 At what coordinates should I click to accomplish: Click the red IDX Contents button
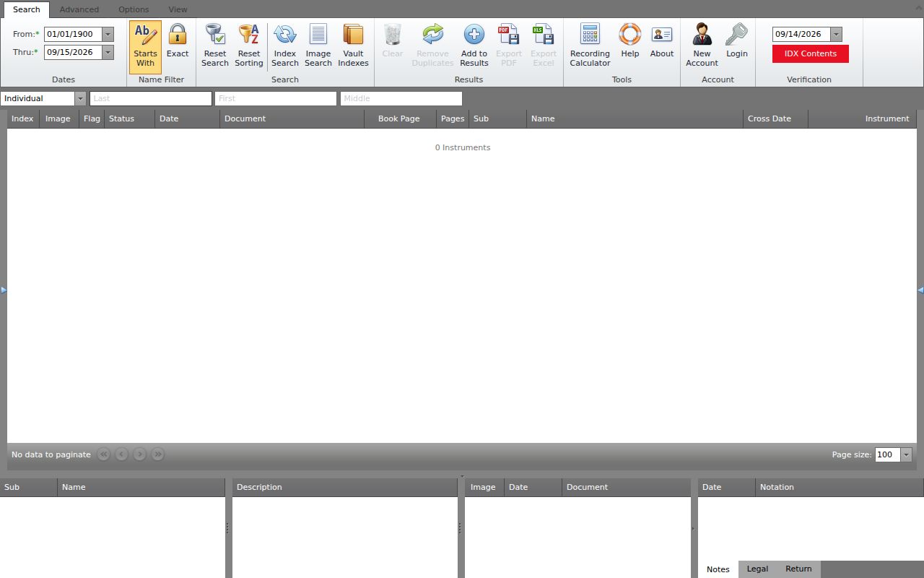pos(811,53)
